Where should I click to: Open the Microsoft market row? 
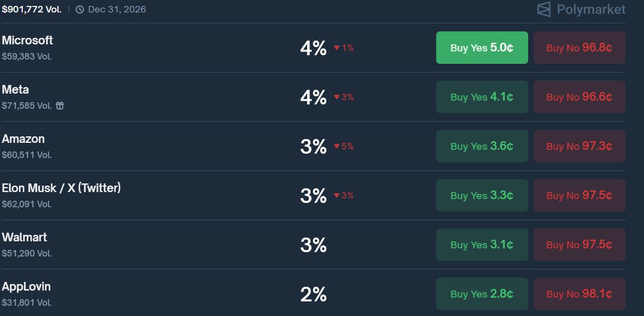tap(28, 41)
